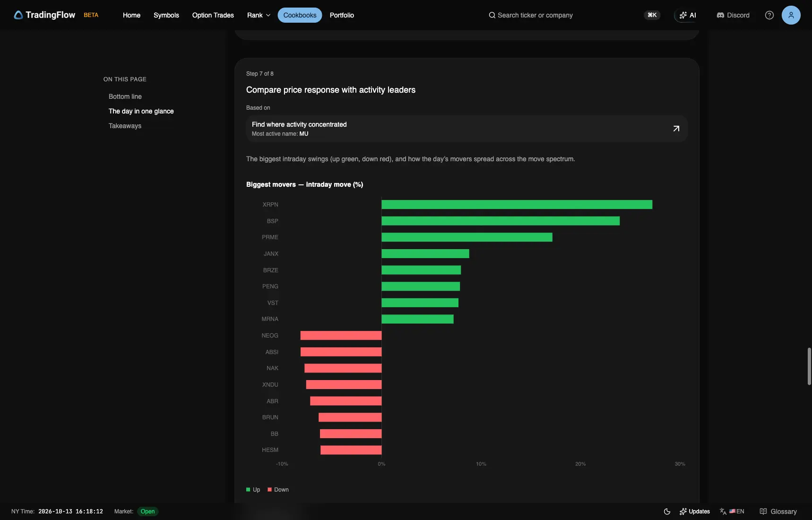This screenshot has height=520, width=812.
Task: Toggle dark mode moon icon
Action: 667,511
